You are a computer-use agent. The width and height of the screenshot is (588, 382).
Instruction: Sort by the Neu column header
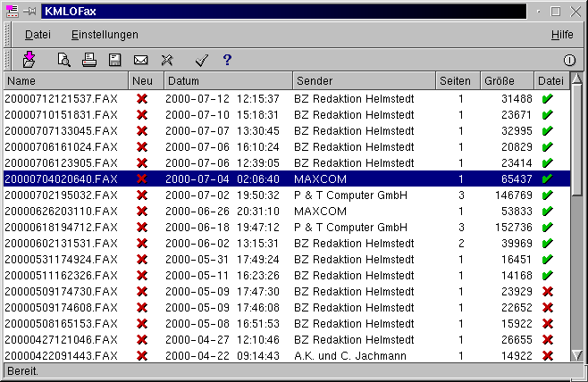(147, 81)
